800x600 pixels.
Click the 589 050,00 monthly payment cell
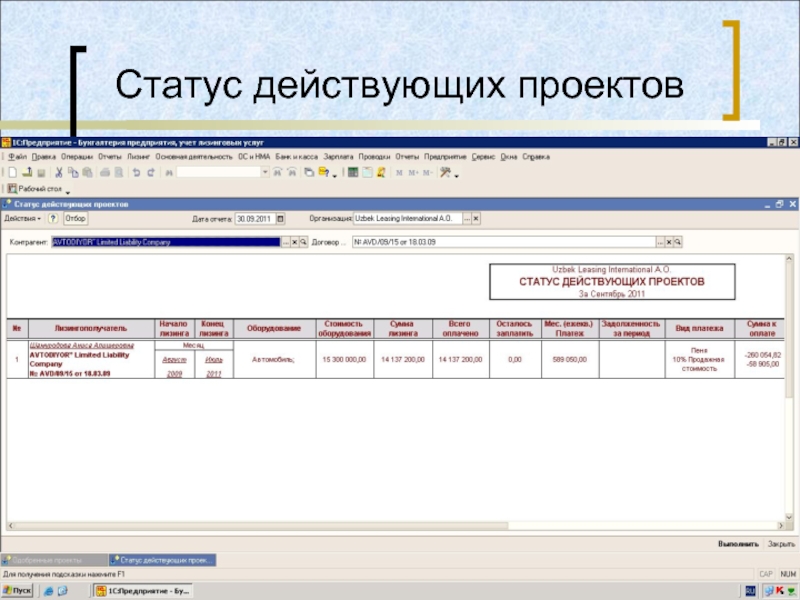click(569, 360)
